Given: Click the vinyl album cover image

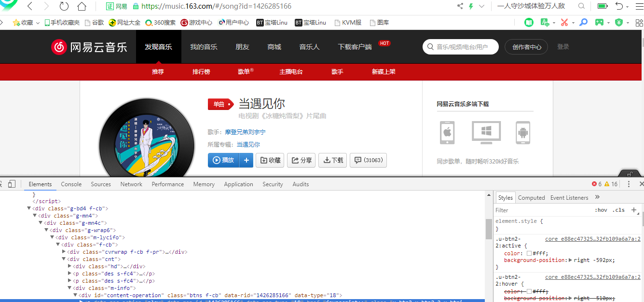Looking at the screenshot, I should [147, 139].
